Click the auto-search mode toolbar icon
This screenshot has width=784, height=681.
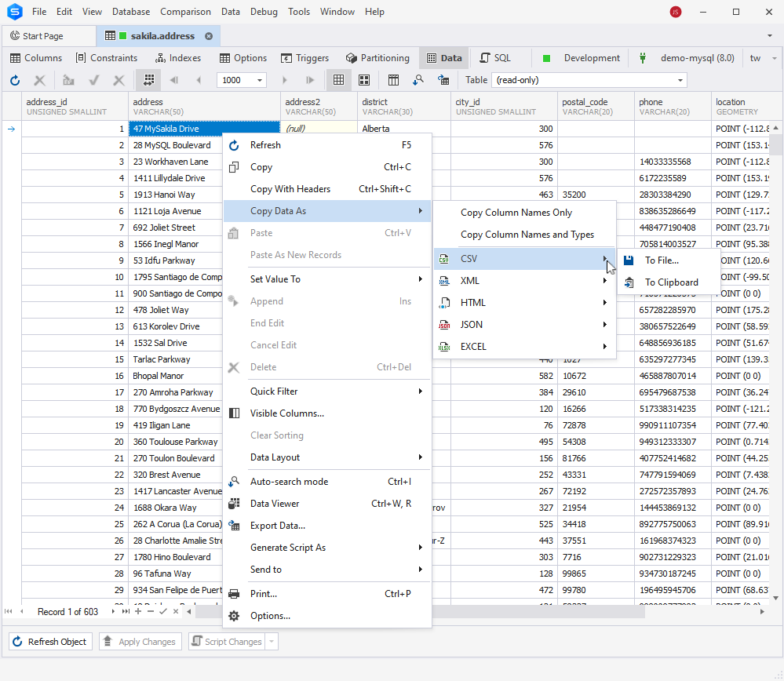[x=418, y=80]
